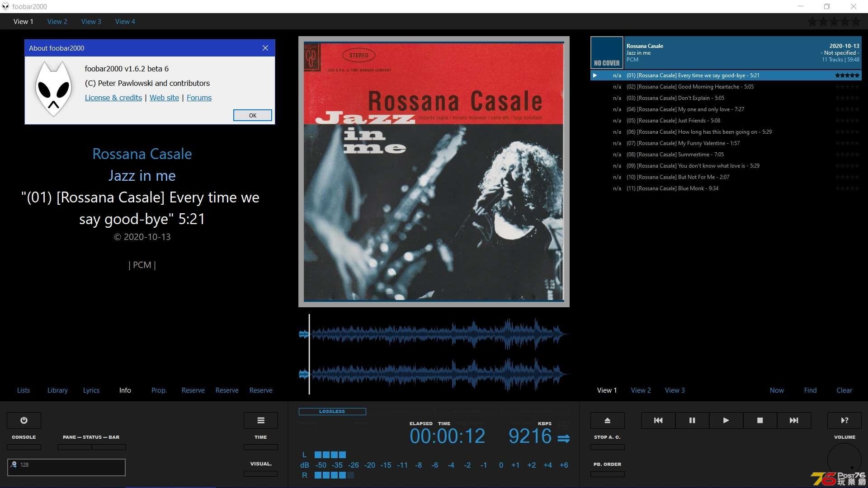Open the Lyrics panel tab
The image size is (868, 488).
91,390
